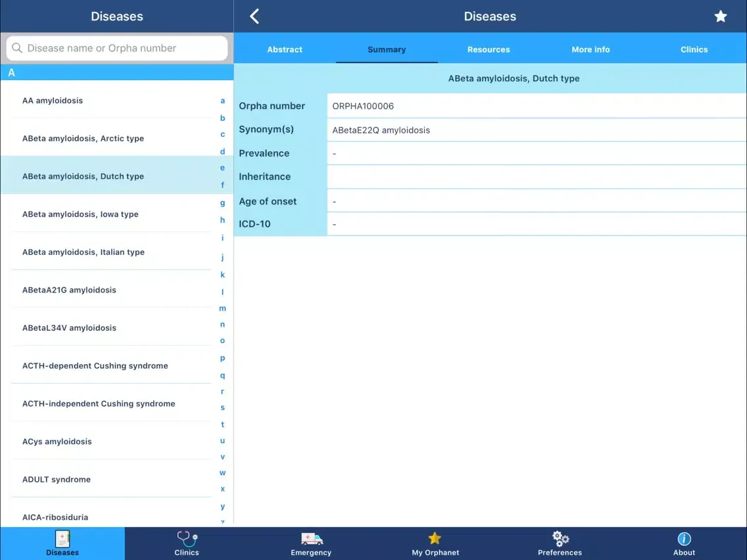747x560 pixels.
Task: Open My Orphanet from bottom bar
Action: click(x=435, y=544)
